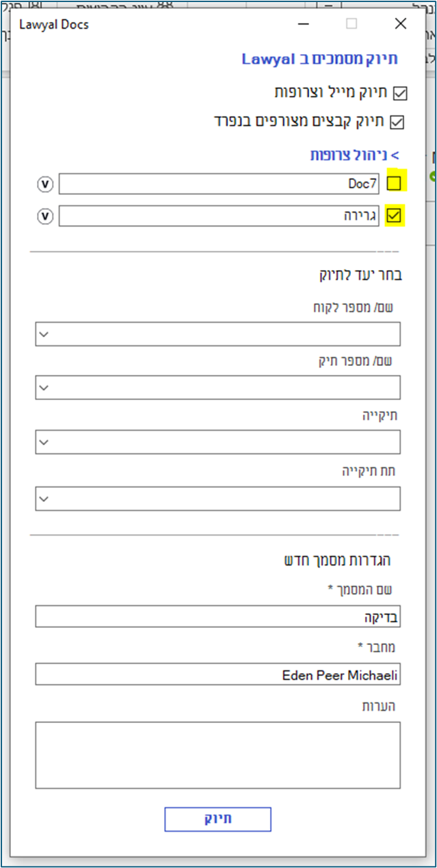Toggle the תיוק קבצים מצורפים בנפרד checkbox
The width and height of the screenshot is (437, 868).
pos(397,122)
